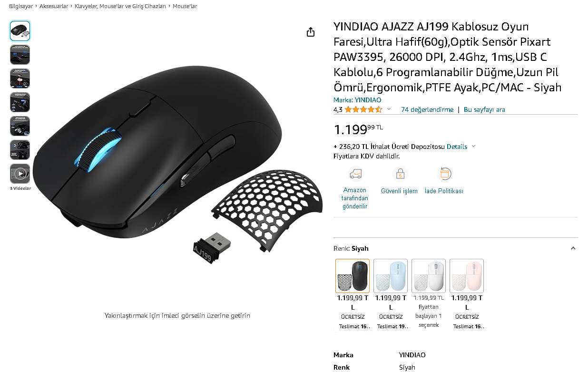Image resolution: width=588 pixels, height=372 pixels.
Task: Click the share icon above the product image
Action: [x=311, y=32]
